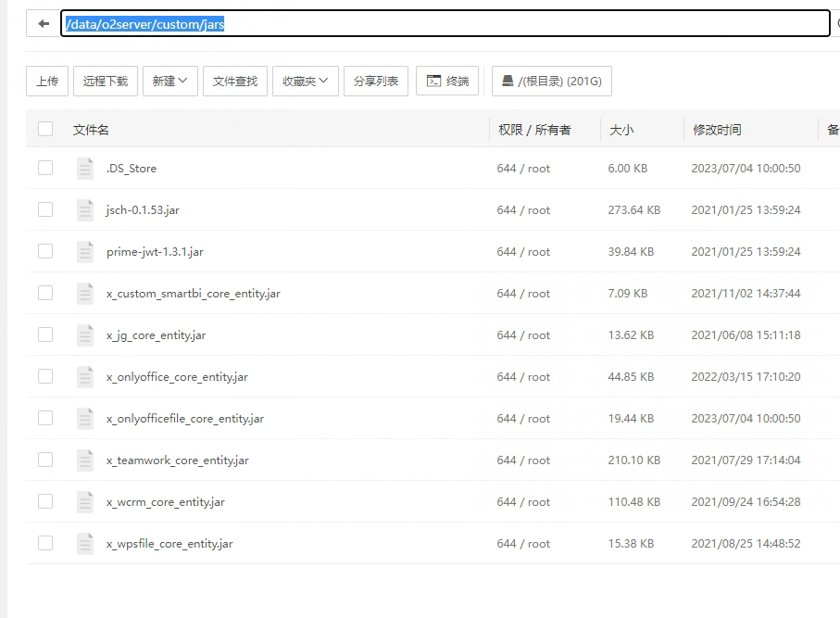Sort files by the 文件名 column header

pyautogui.click(x=91, y=130)
